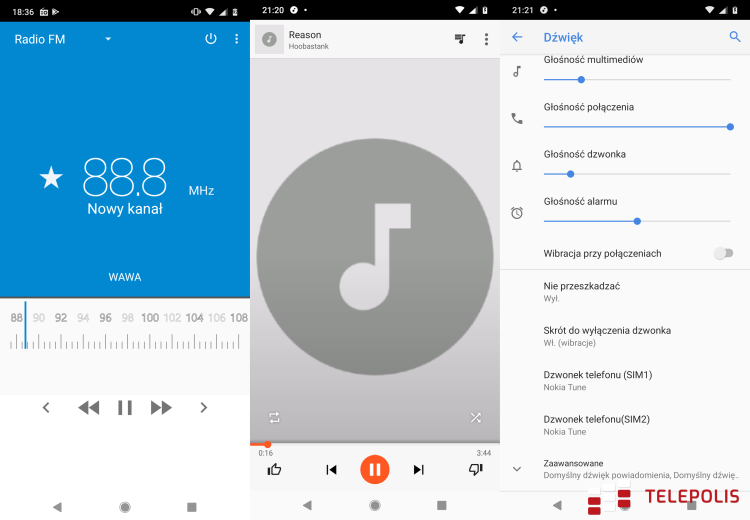Give thumbs up to Reason
The width and height of the screenshot is (750, 520).
coord(274,470)
